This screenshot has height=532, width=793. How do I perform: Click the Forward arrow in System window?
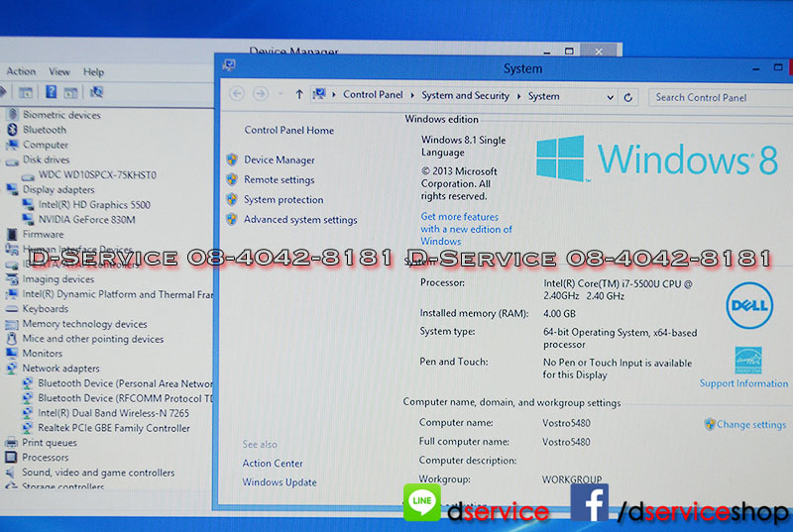click(x=261, y=94)
